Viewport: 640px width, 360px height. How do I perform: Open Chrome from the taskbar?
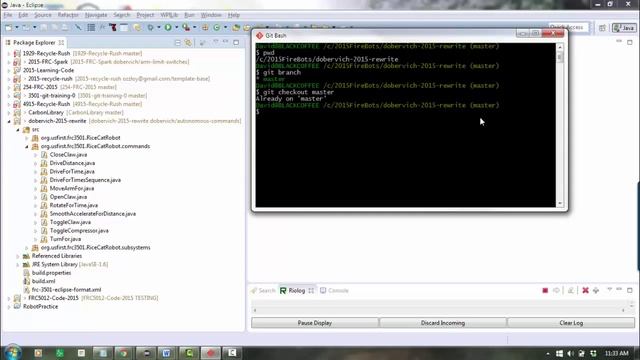pos(124,353)
